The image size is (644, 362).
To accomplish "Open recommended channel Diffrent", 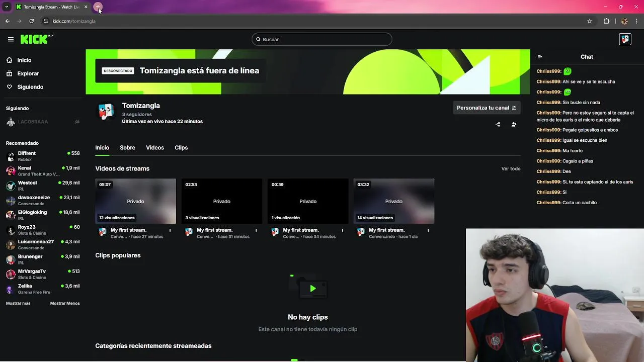I will (42, 156).
